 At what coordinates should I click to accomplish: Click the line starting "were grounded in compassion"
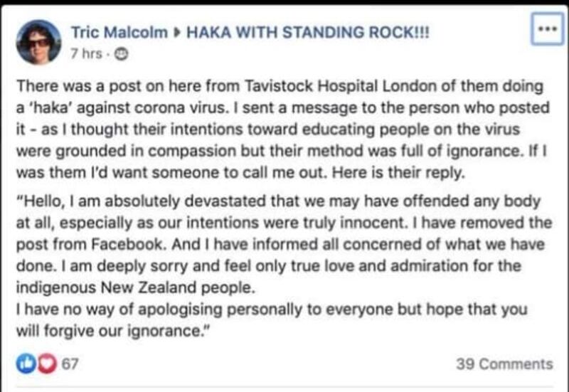[282, 152]
